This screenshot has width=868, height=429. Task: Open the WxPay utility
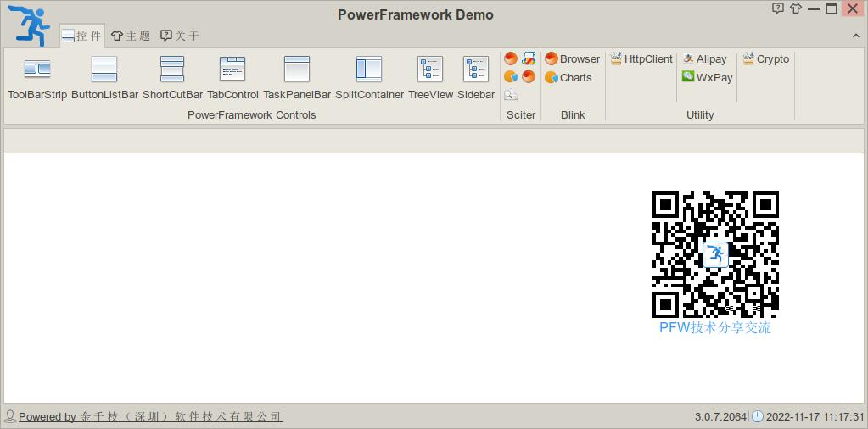pos(707,77)
